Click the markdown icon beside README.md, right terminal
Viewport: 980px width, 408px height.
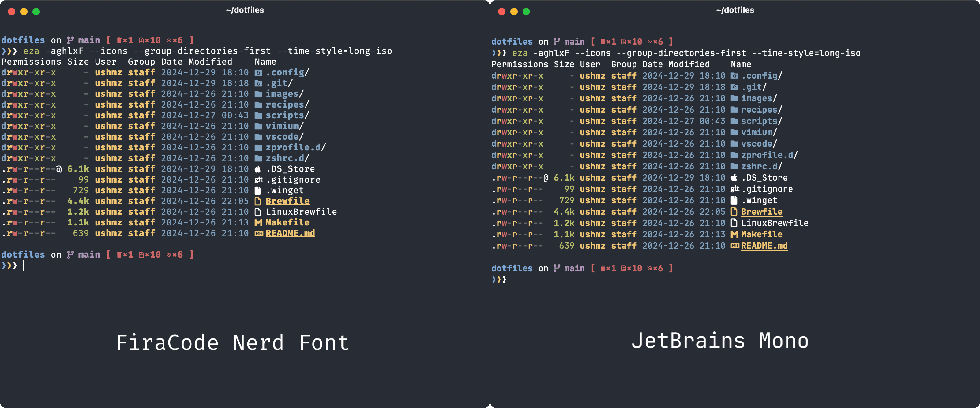click(735, 246)
